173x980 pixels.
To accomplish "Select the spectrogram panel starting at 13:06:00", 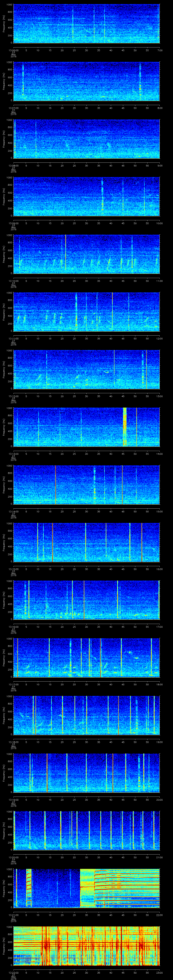I will tap(87, 24).
